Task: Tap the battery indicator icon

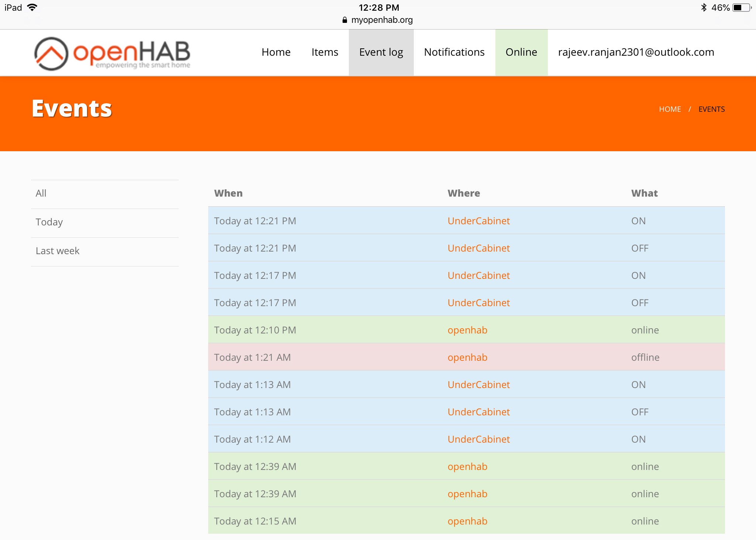Action: tap(741, 7)
